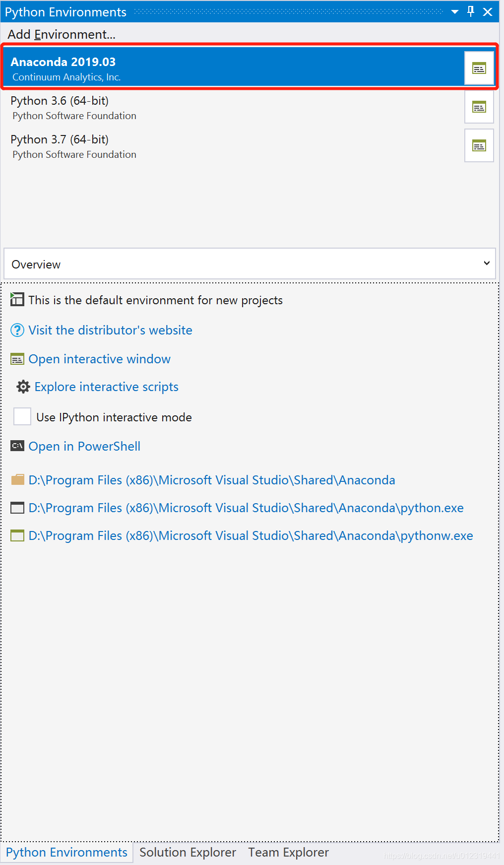This screenshot has height=865, width=504.
Task: Click the default environment icon
Action: pos(17,299)
